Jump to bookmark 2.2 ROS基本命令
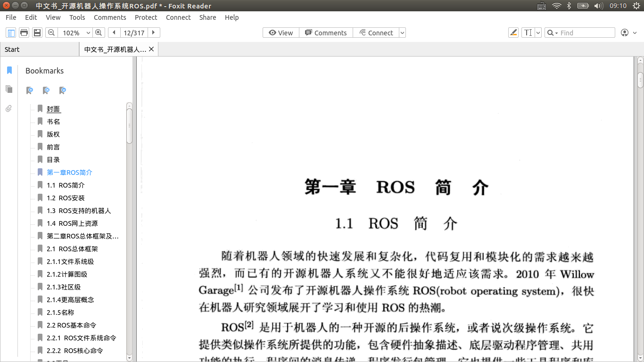Screen dimensions: 644x362 71,325
